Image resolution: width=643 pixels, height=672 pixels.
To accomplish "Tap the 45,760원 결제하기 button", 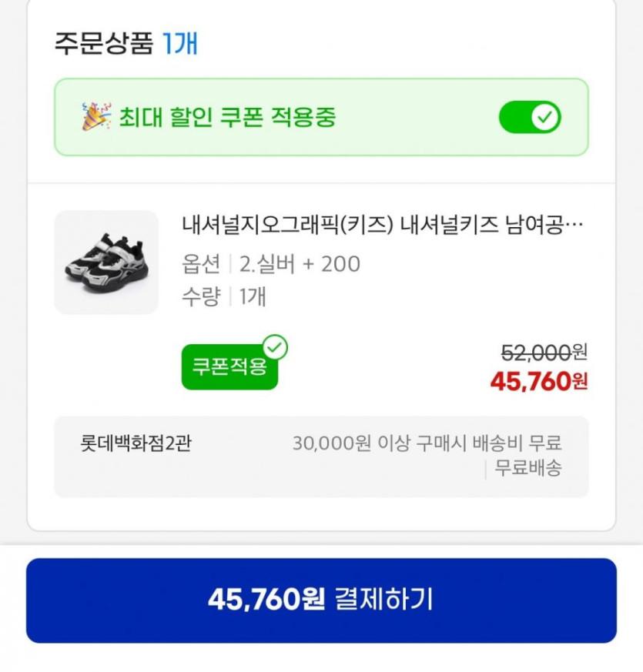I will coord(321,600).
